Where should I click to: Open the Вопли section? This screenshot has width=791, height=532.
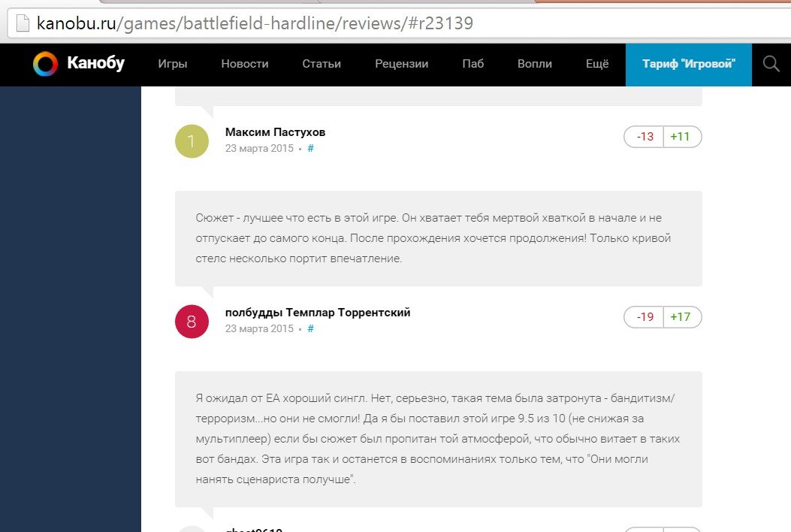pos(535,64)
